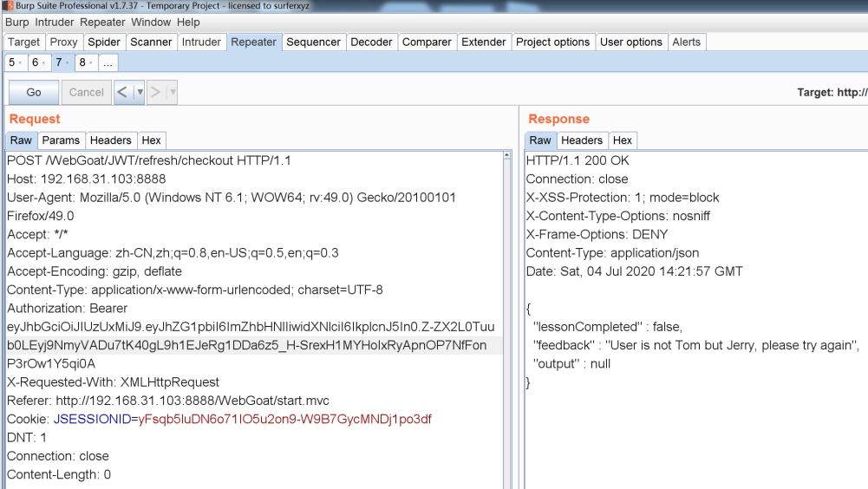Switch to the Proxy tab
The image size is (868, 489).
[63, 42]
